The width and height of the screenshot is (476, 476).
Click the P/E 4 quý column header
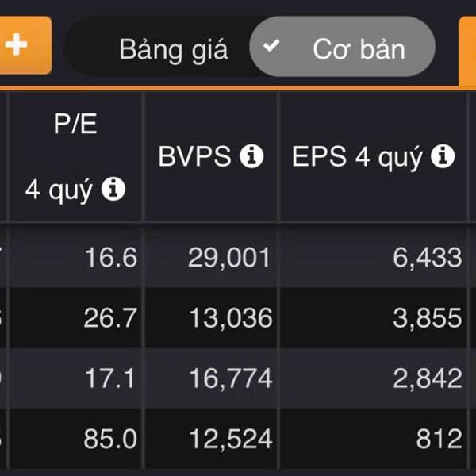[x=75, y=156]
